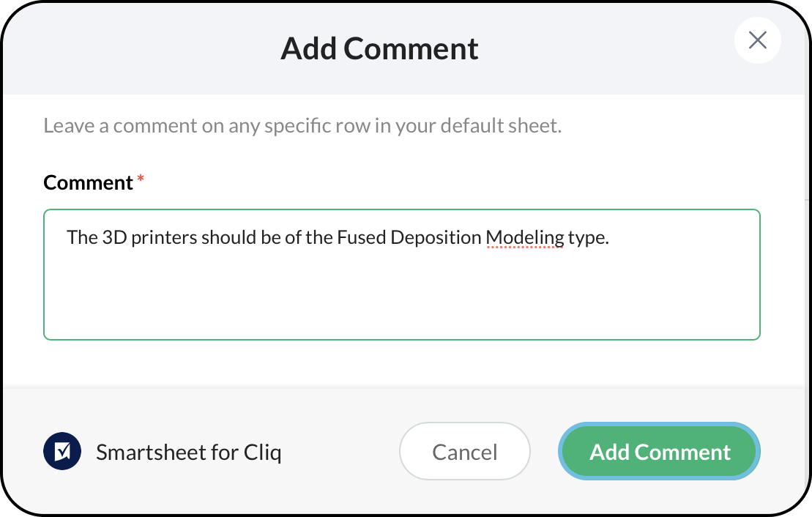Click the "Comment" field label
Viewport: 812px width, 517px height.
pos(88,182)
